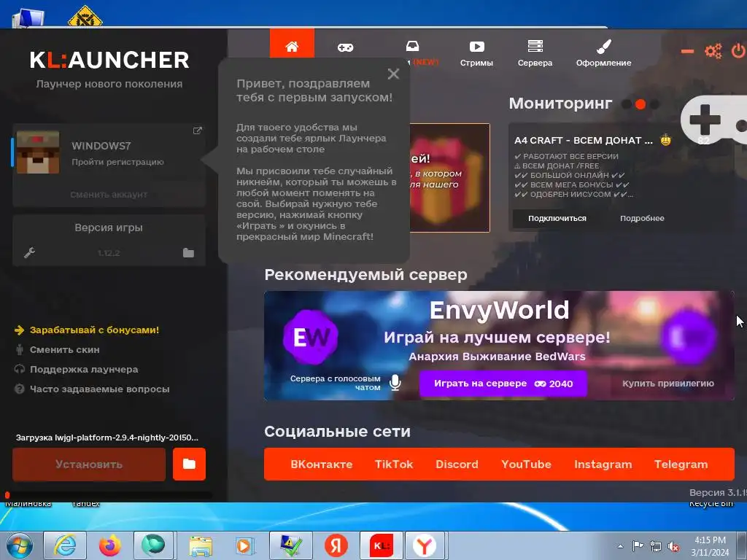
Task: Click the EnvyWorld EW purple logo
Action: (x=311, y=337)
